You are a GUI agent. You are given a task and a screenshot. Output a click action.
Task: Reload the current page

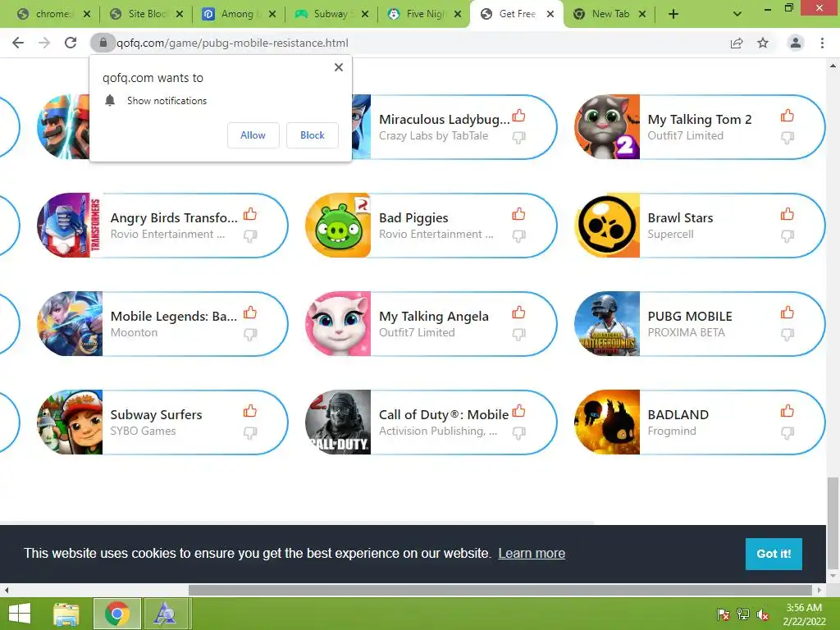[x=71, y=43]
